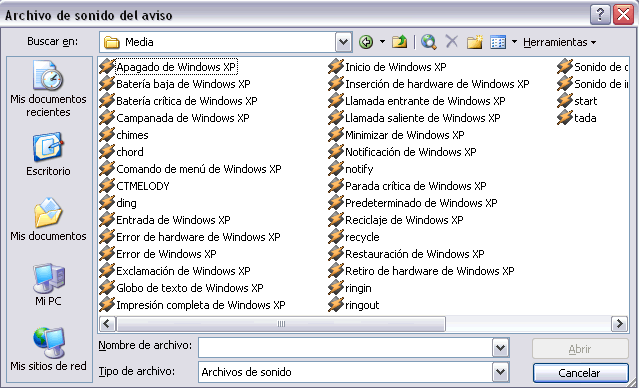Open Mis sitios de red
639x388 pixels.
point(48,349)
